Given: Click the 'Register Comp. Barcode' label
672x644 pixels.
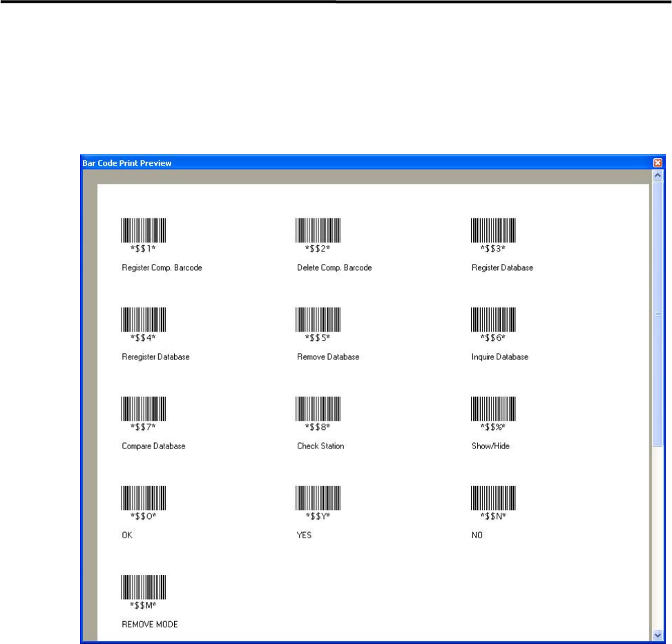Looking at the screenshot, I should pyautogui.click(x=162, y=268).
